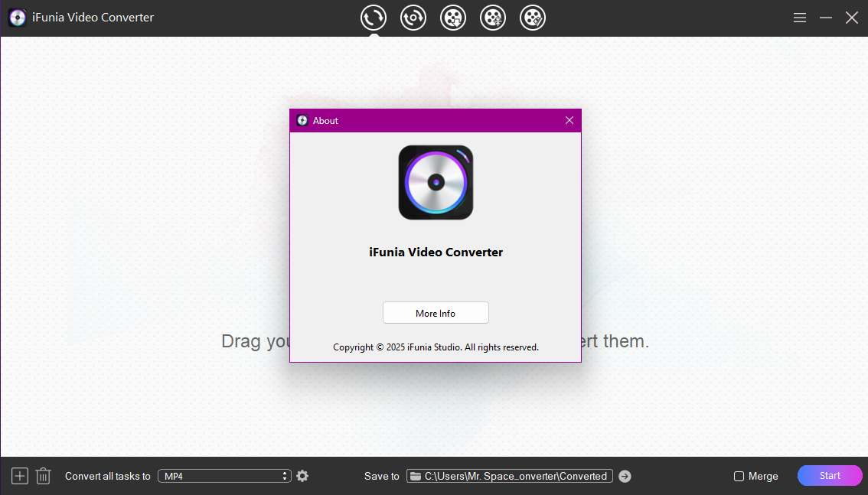Click the add file plus icon
Image resolution: width=868 pixels, height=495 pixels.
click(20, 476)
